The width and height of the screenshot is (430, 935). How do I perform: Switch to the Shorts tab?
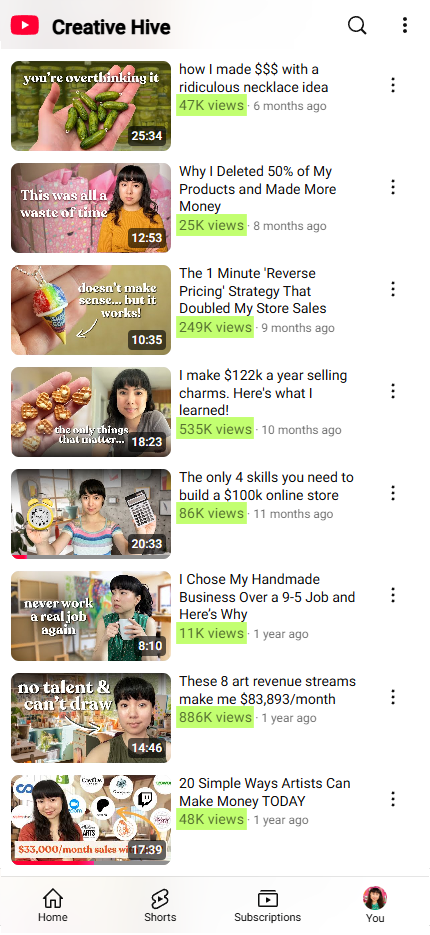pyautogui.click(x=160, y=905)
